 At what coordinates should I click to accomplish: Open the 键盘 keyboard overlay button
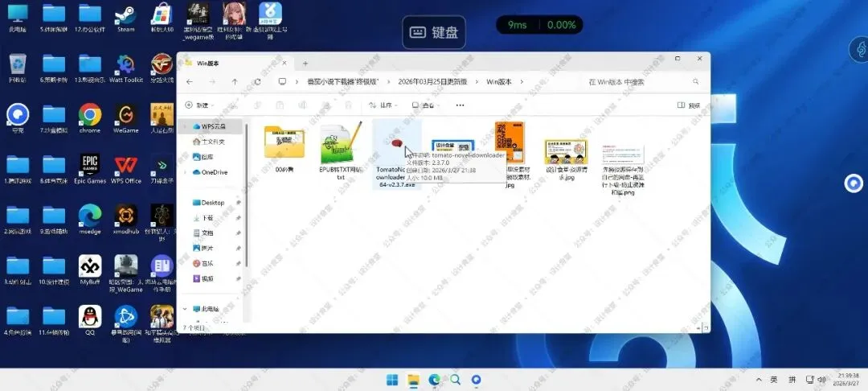point(433,32)
